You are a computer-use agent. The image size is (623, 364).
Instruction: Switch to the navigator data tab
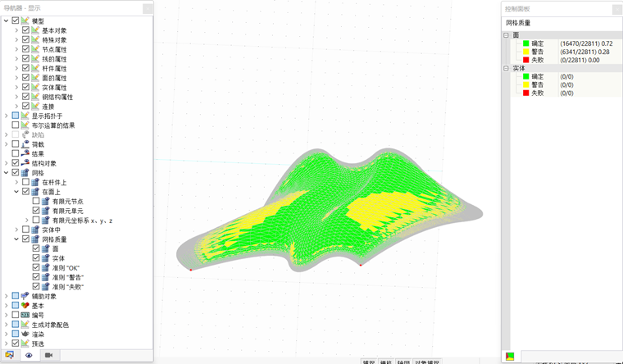coord(10,355)
